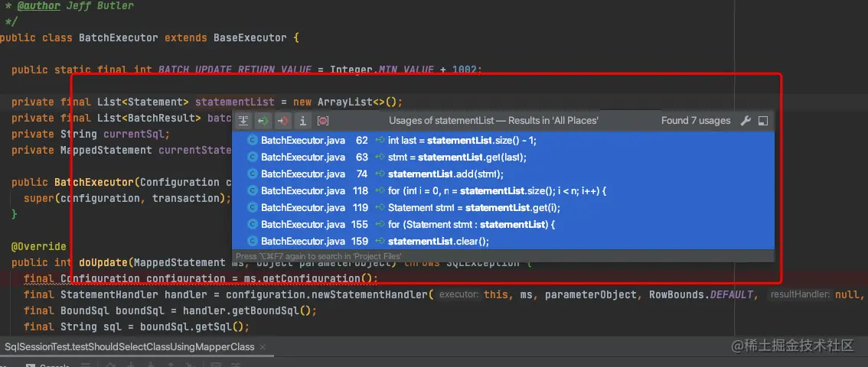The image size is (868, 367).
Task: Click List<BatchResult> type on second field
Action: [149, 118]
